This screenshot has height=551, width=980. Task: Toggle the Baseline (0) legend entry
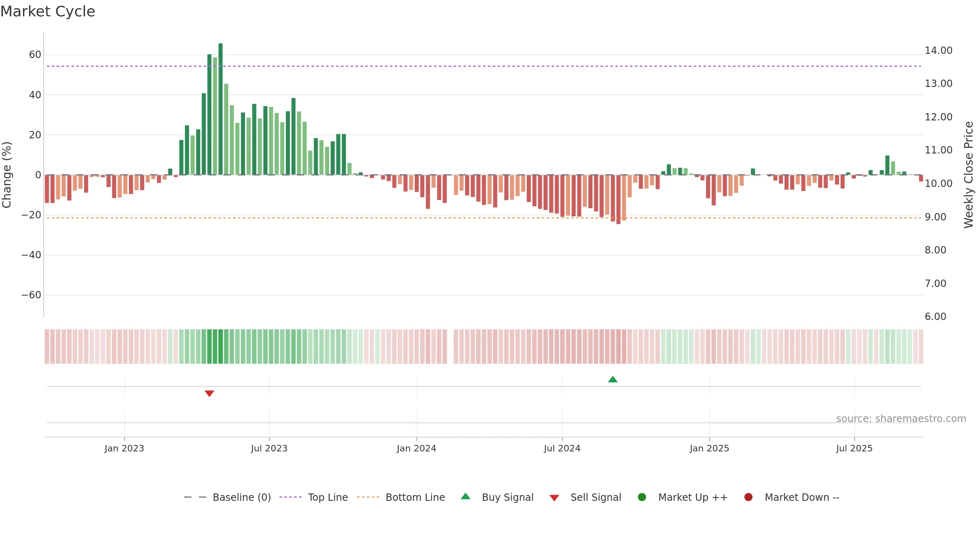227,497
